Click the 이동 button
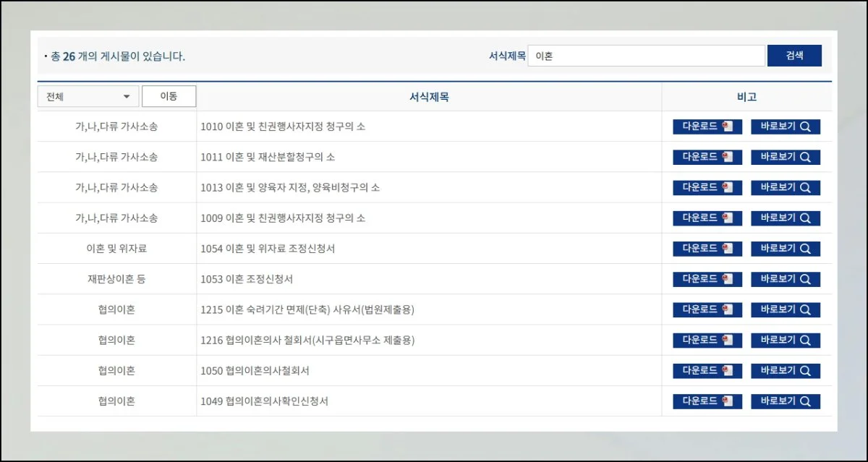 (x=169, y=96)
